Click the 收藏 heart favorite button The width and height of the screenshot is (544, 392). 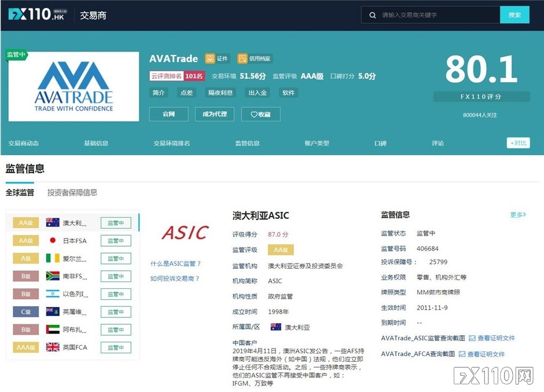pos(260,114)
